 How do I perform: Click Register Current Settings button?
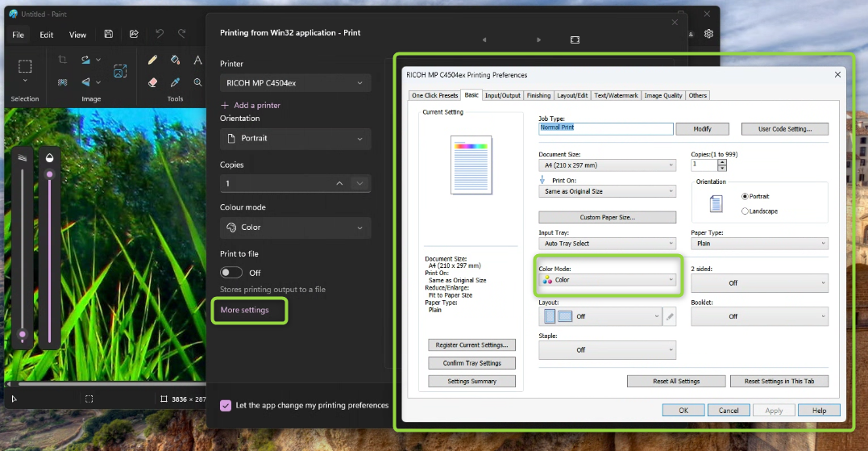coord(471,345)
